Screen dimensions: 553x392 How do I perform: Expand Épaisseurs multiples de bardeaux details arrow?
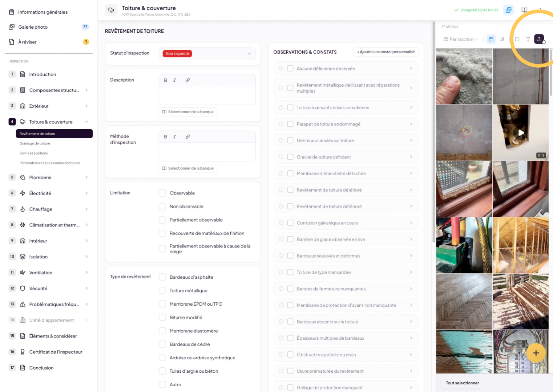pos(411,338)
